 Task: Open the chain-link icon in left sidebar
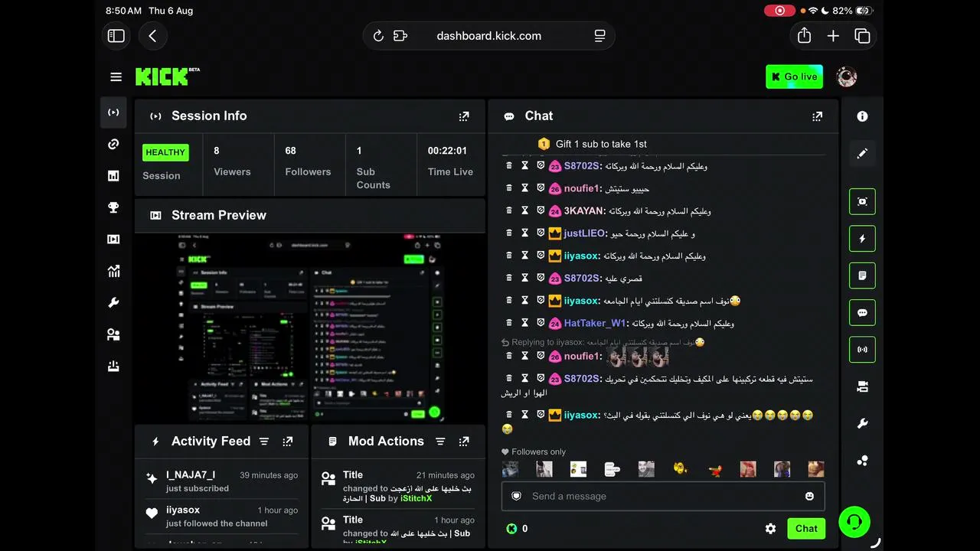[x=113, y=144]
